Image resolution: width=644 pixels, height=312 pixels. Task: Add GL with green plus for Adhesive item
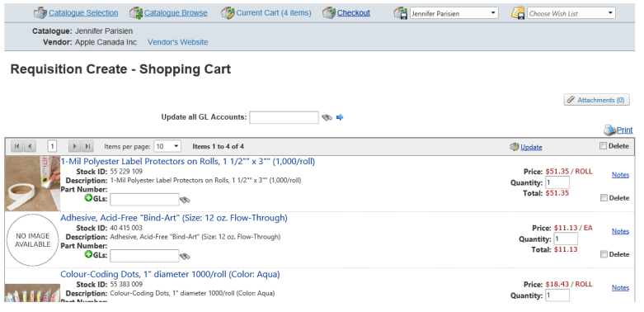click(x=88, y=254)
